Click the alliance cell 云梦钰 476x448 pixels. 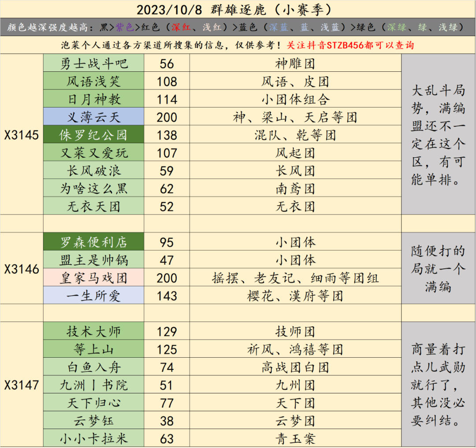pyautogui.click(x=93, y=420)
